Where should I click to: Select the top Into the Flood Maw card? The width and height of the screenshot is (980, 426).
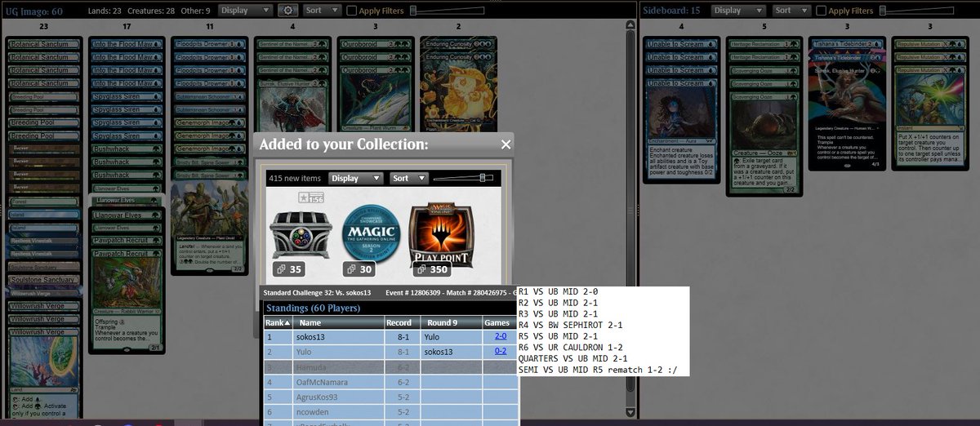[128, 43]
